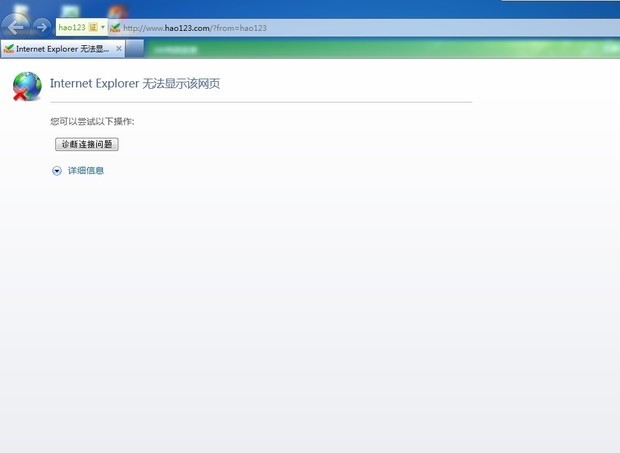Click the leftmost blurred desktop icon at top
620x453 pixels.
click(21, 10)
